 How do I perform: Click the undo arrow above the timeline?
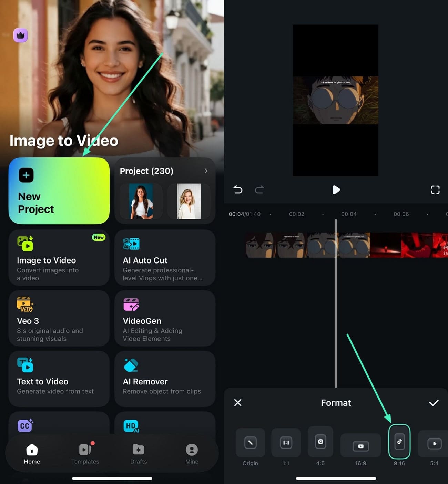click(x=237, y=190)
